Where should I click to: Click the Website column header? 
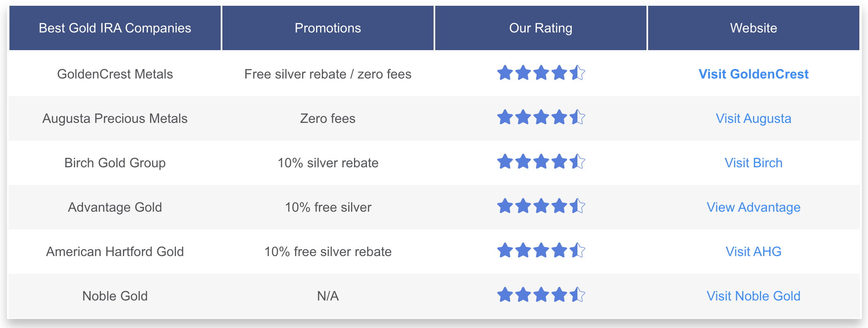click(754, 28)
